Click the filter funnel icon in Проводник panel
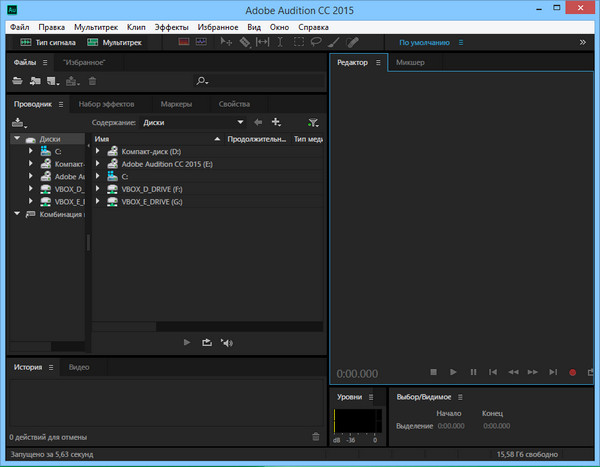This screenshot has width=600, height=467. [313, 122]
